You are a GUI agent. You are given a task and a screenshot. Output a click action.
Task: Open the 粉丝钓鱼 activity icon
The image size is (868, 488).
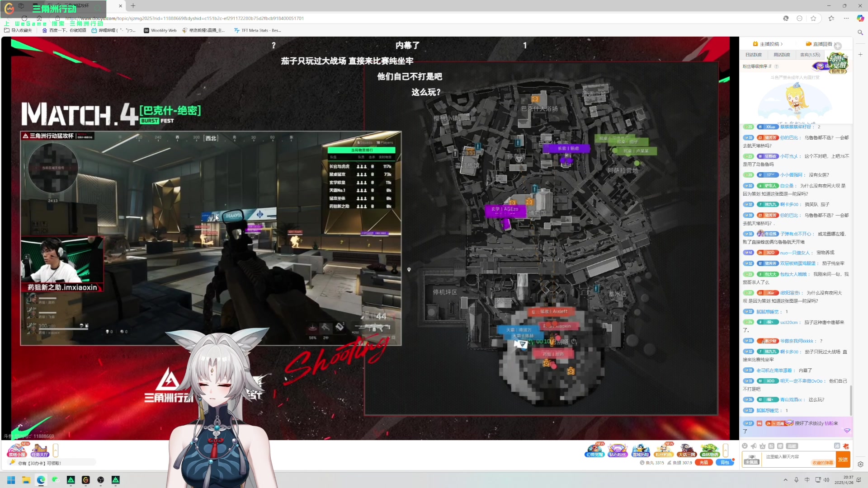coord(663,450)
